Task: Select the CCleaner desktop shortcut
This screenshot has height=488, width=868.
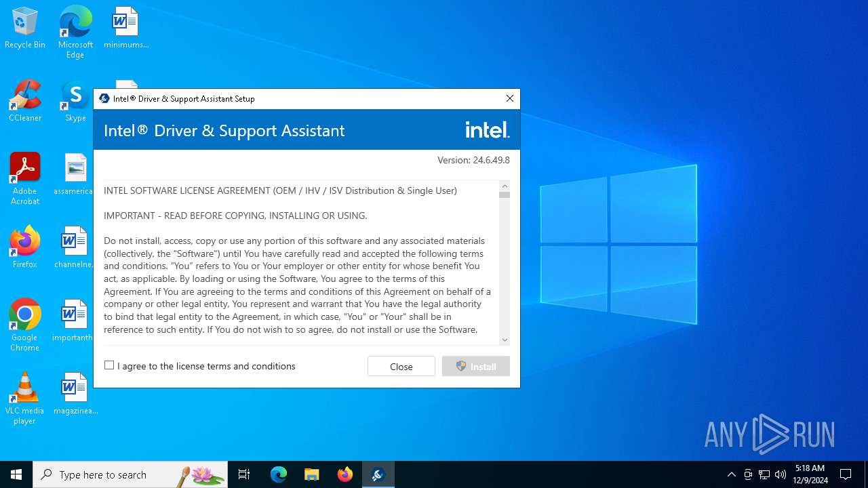Action: (x=25, y=101)
